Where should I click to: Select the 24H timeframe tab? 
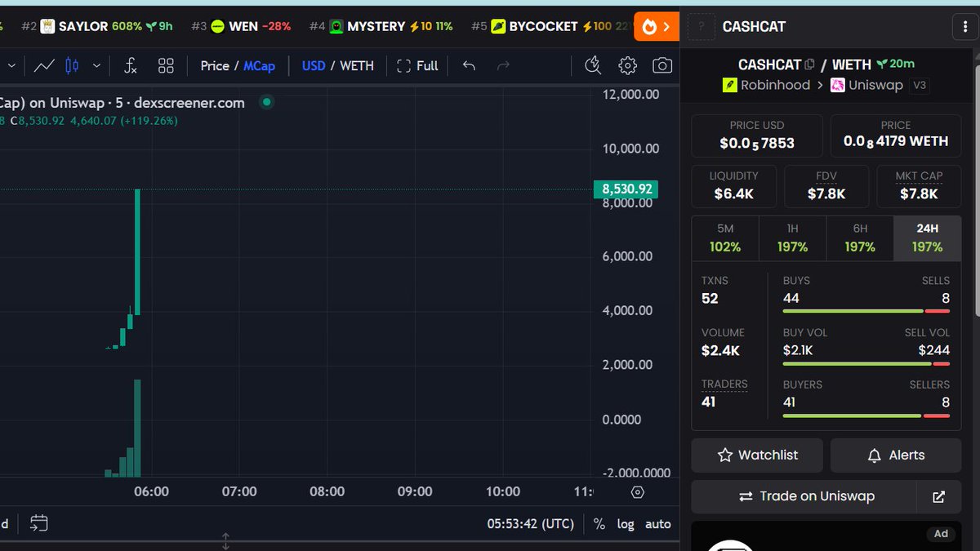928,238
